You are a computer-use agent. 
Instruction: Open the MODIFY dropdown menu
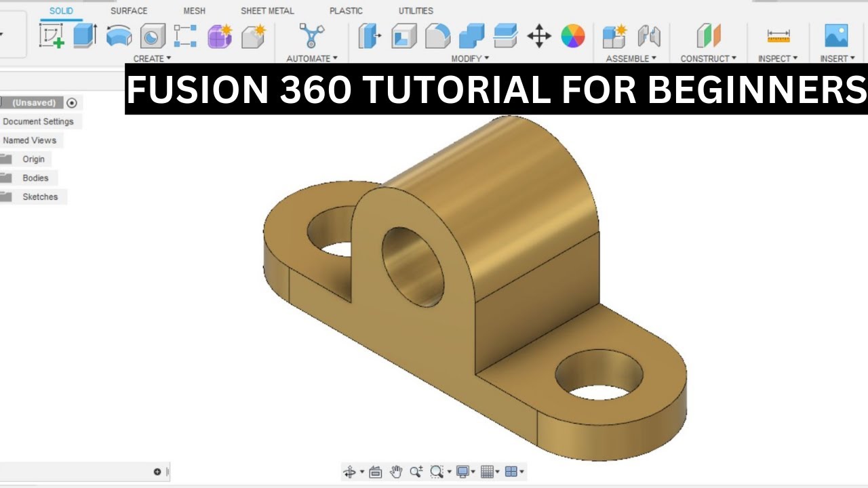pos(471,59)
